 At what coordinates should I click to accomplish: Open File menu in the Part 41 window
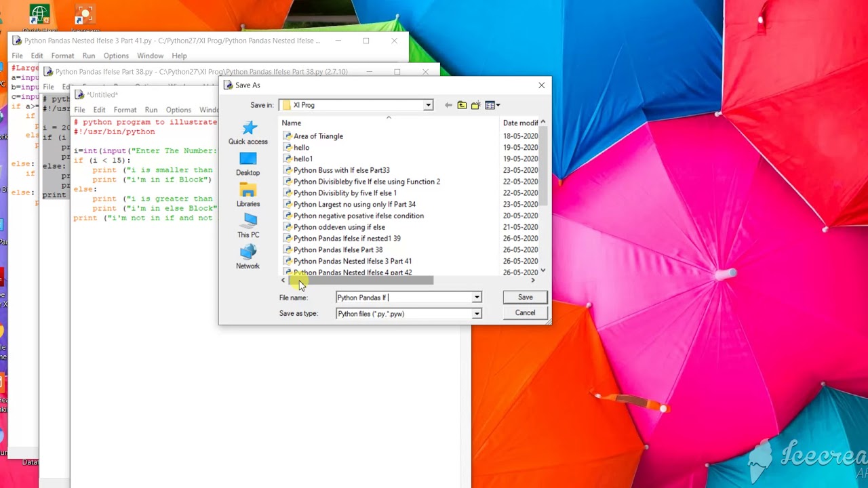click(x=18, y=56)
